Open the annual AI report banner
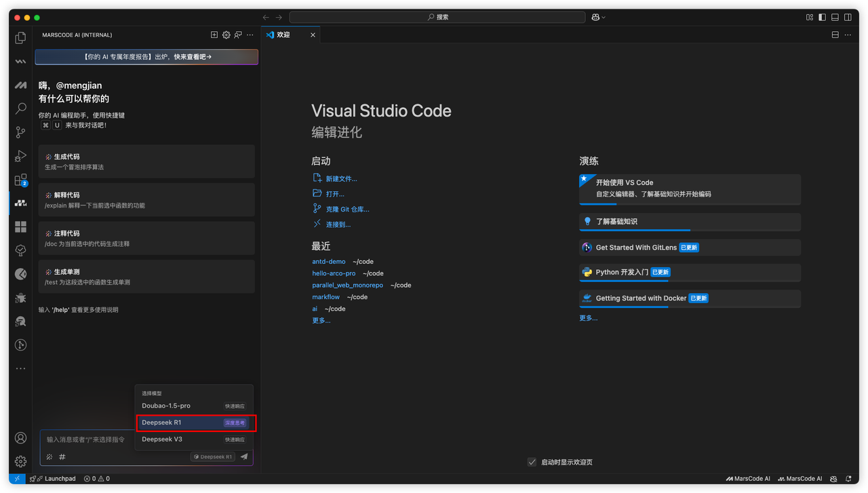Screen dimensions: 868x493 [146, 57]
